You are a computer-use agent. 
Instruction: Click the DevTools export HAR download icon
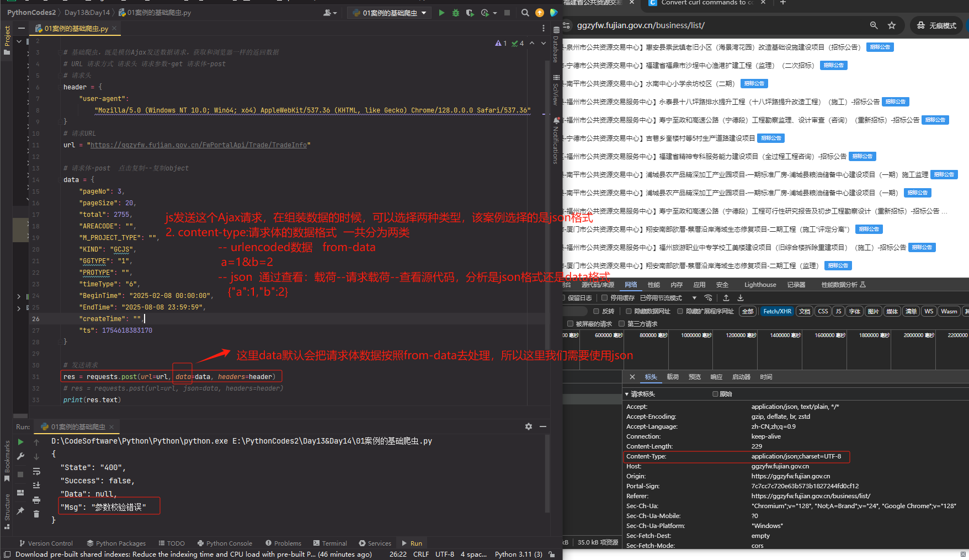coord(741,298)
